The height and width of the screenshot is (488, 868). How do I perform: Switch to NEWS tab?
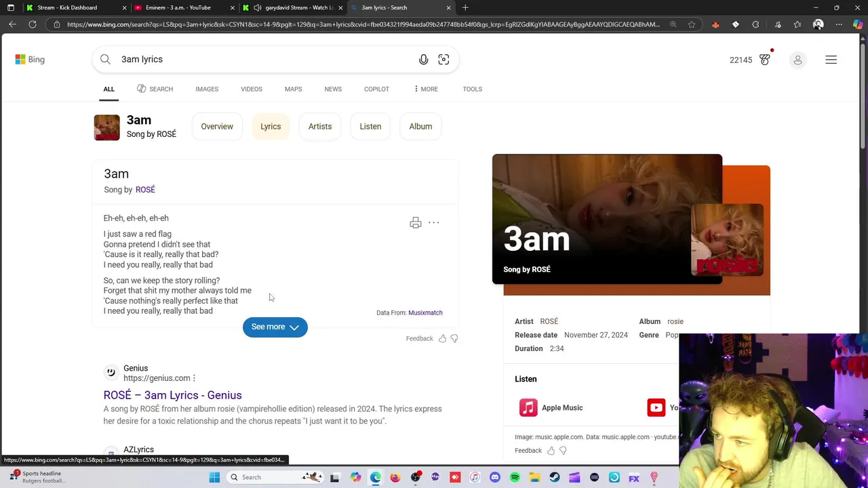click(333, 89)
